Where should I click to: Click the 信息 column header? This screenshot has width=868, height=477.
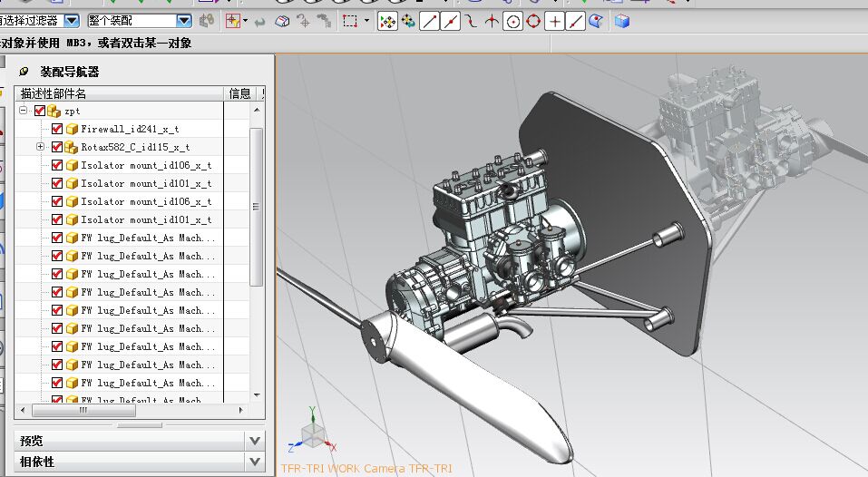(x=239, y=93)
